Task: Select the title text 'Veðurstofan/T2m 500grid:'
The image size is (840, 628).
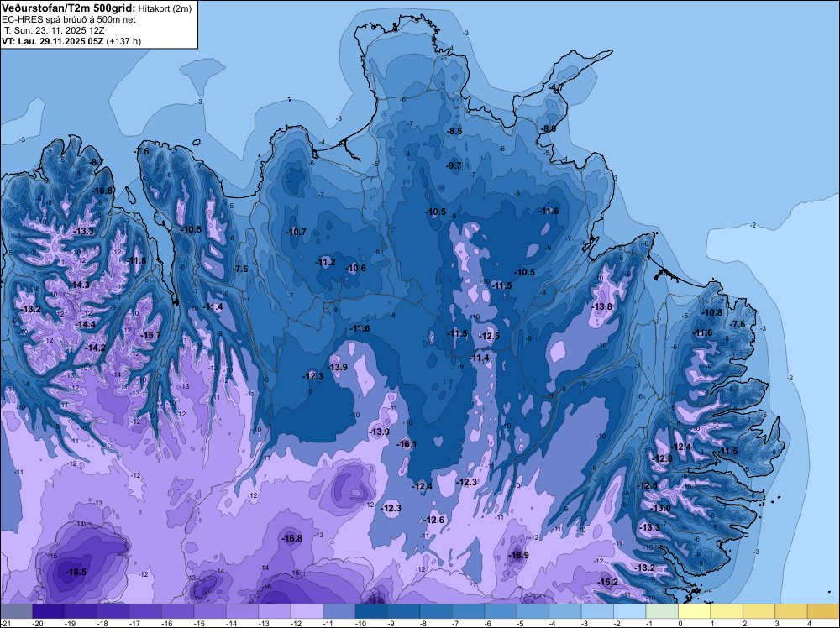Action: point(68,8)
